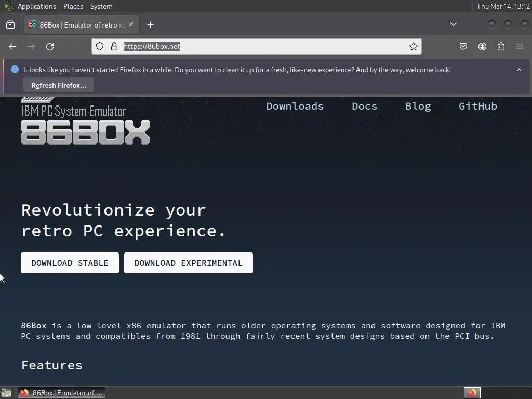This screenshot has width=532, height=399.
Task: Open the Docs navigation link
Action: (364, 106)
